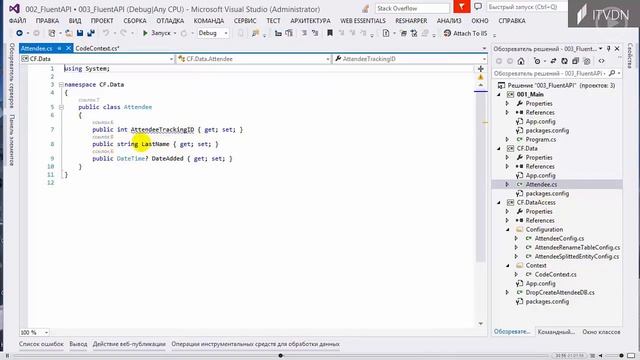
Task: Click the Undo toolbar icon
Action: (x=106, y=33)
